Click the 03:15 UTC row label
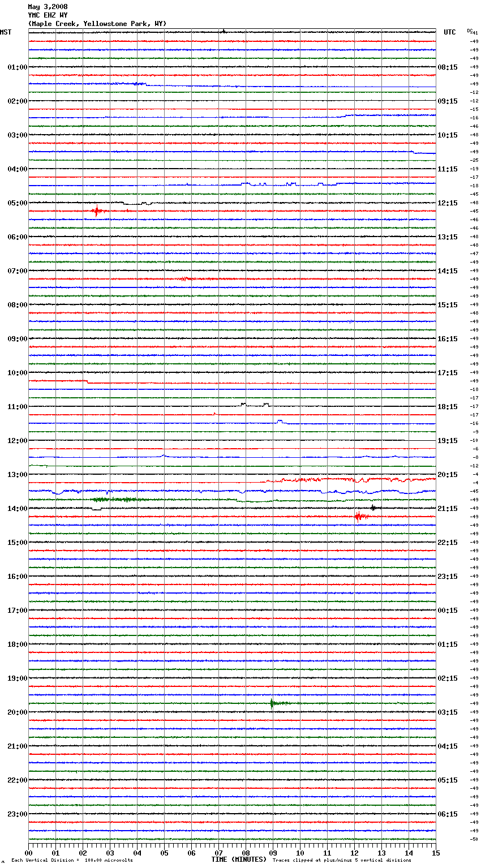Image resolution: width=481 pixels, height=868 pixels. 448,712
